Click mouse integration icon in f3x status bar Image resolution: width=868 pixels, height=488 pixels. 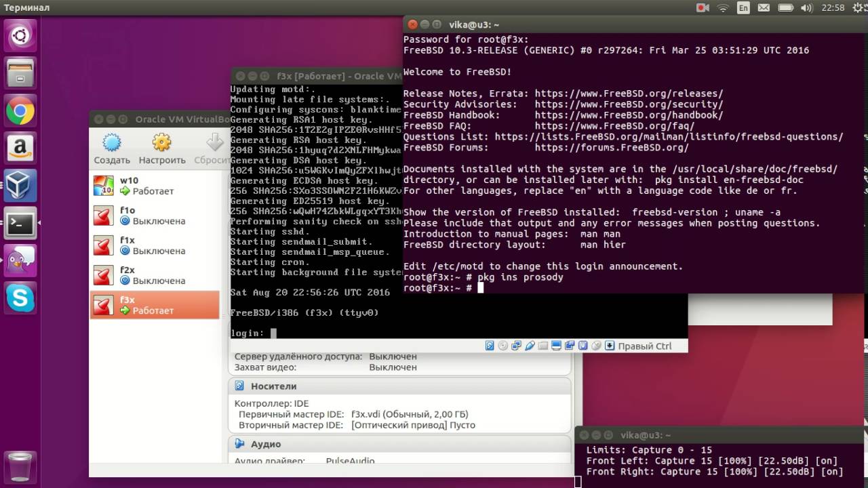(x=596, y=346)
